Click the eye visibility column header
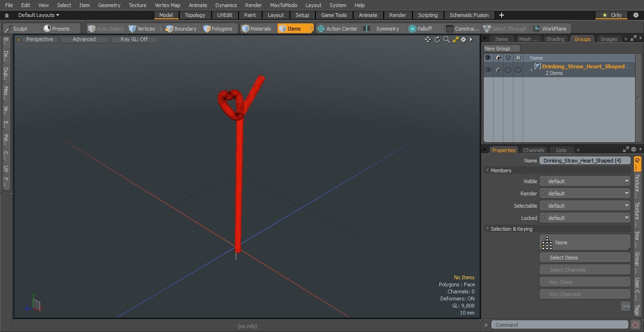The width and height of the screenshot is (644, 332). point(487,58)
